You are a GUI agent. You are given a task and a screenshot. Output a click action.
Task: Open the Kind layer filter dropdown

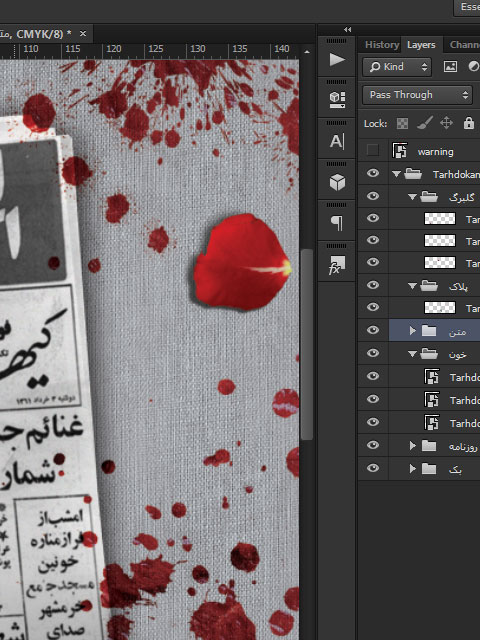[397, 66]
